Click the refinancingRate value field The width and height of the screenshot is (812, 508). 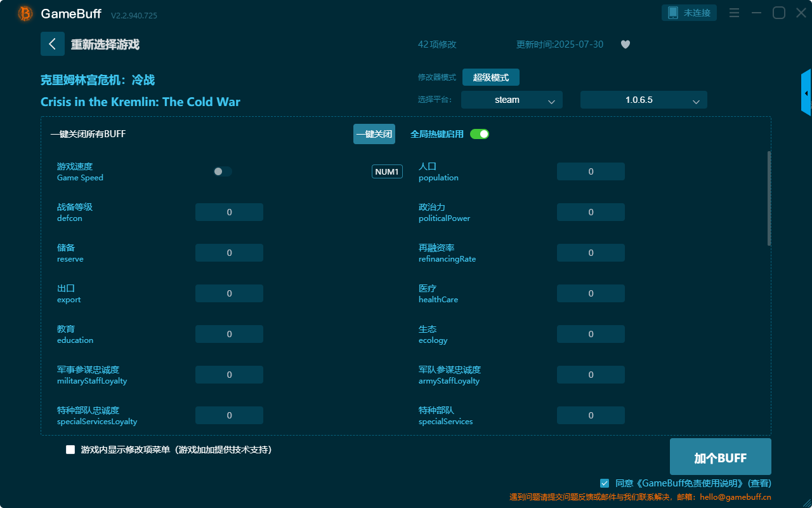pos(591,253)
